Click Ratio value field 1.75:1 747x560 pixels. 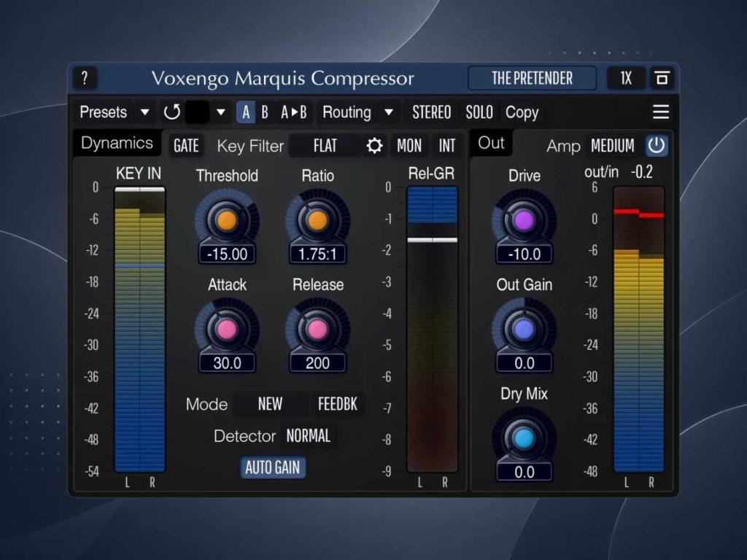tap(318, 254)
